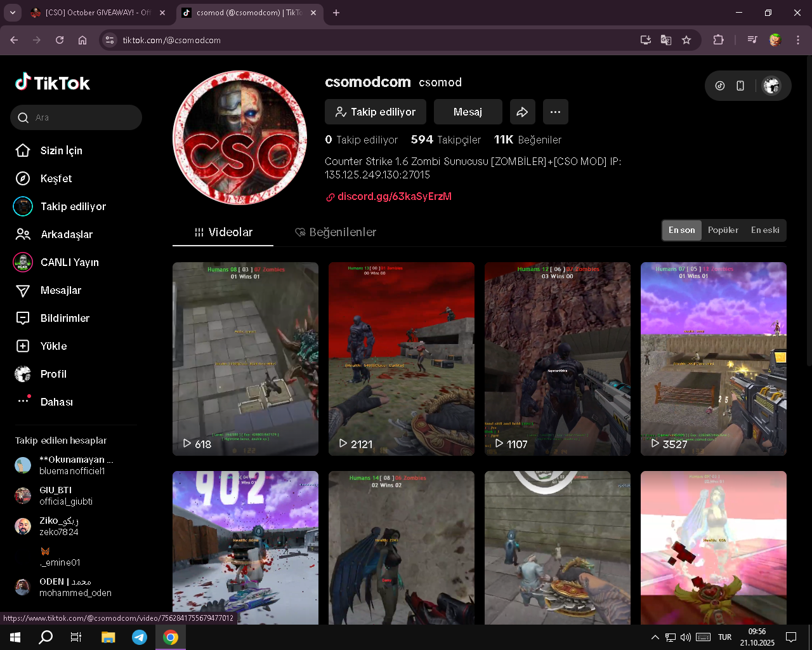Image resolution: width=812 pixels, height=650 pixels.
Task: Toggle Takip ediliyor follow button
Action: (376, 112)
